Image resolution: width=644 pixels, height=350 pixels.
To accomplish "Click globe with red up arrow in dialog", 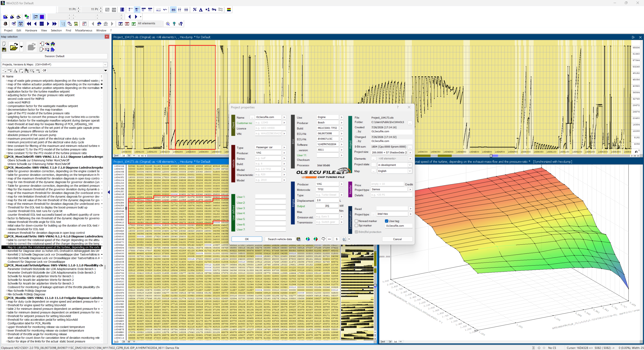I will (315, 239).
